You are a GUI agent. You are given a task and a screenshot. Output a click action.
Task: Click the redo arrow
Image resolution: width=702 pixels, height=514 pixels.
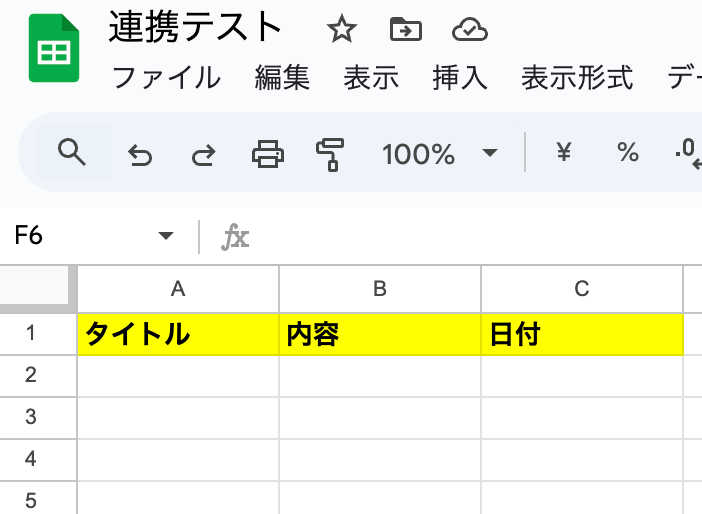(x=204, y=155)
